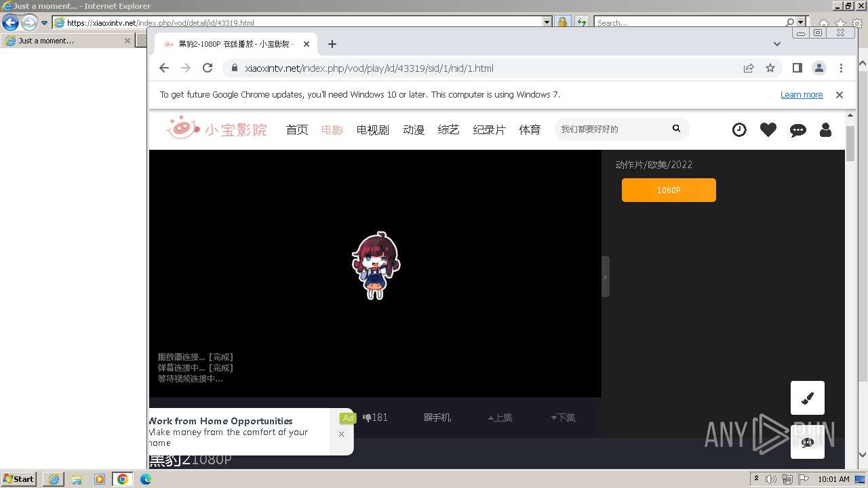Go to previous episode 上集
Screen dimensions: 868x488
500,418
